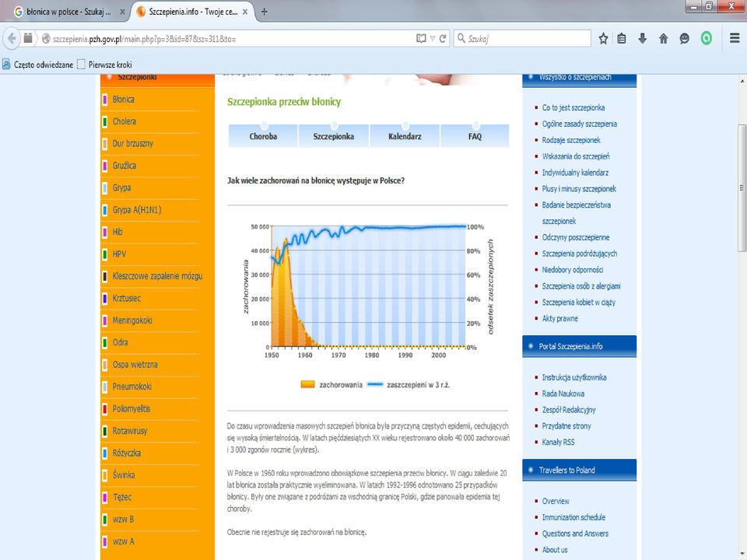Click 'Akty prawne' link
Viewport: 747px width, 560px height.
click(x=559, y=318)
